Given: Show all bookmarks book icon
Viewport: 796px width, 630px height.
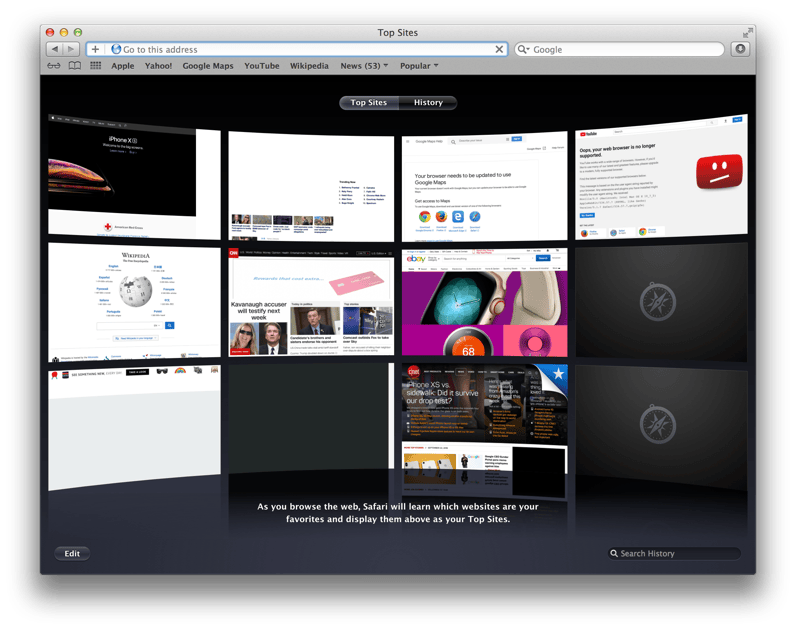Looking at the screenshot, I should click(x=75, y=65).
